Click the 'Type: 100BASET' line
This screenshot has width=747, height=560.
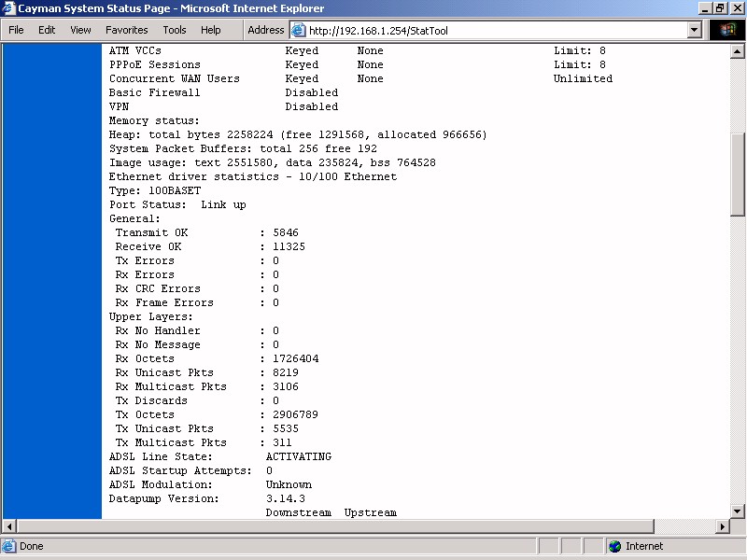[155, 190]
